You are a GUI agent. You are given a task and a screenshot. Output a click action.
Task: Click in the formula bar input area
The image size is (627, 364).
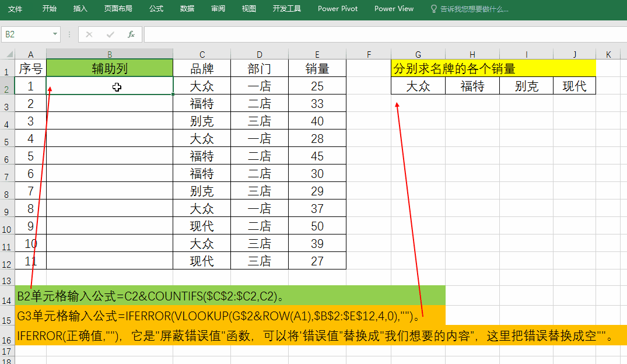pyautogui.click(x=379, y=34)
